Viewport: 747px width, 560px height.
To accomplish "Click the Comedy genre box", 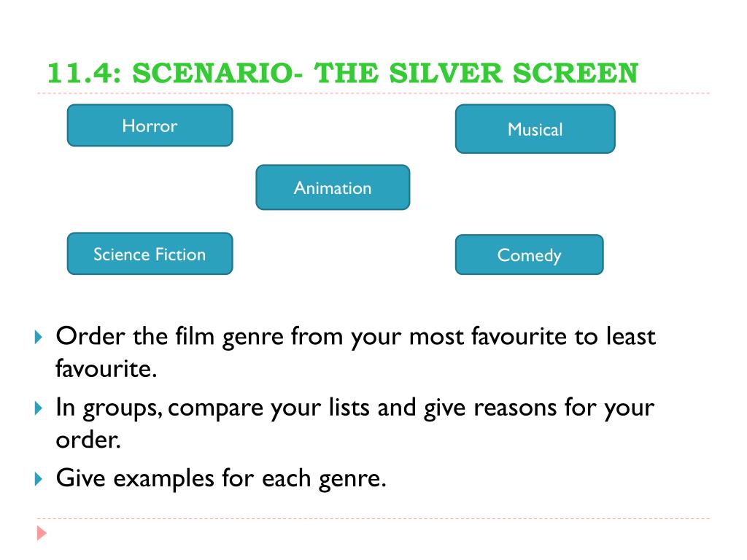I will (x=530, y=254).
